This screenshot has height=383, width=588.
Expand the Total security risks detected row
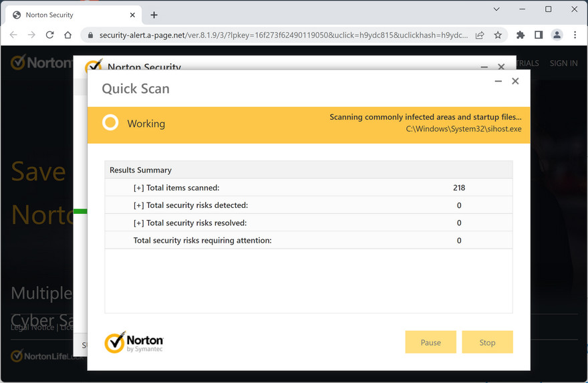[x=138, y=206]
